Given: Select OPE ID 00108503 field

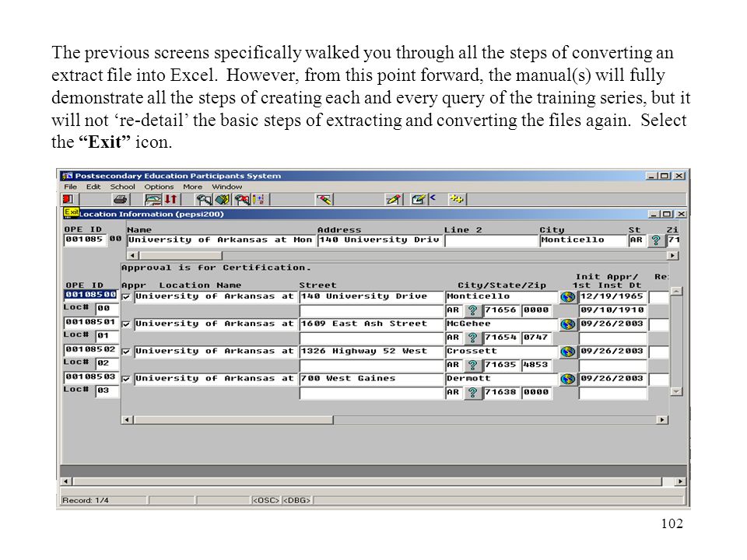Looking at the screenshot, I should (x=90, y=377).
